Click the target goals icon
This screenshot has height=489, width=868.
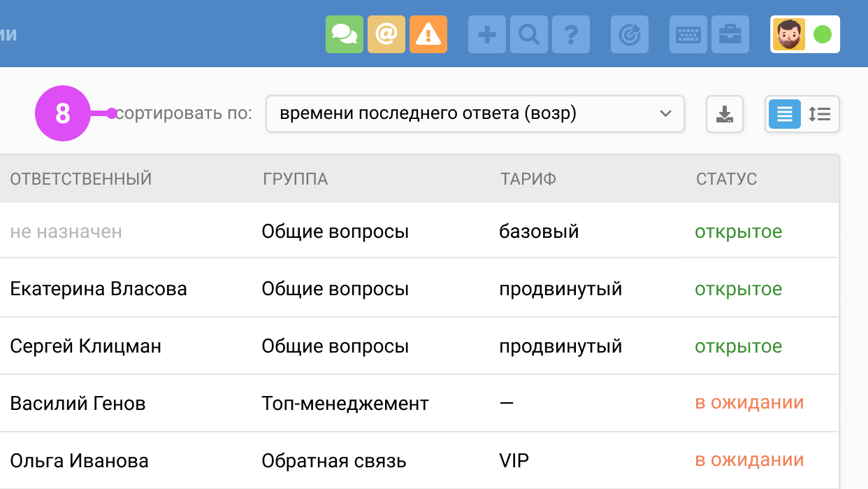tap(629, 34)
